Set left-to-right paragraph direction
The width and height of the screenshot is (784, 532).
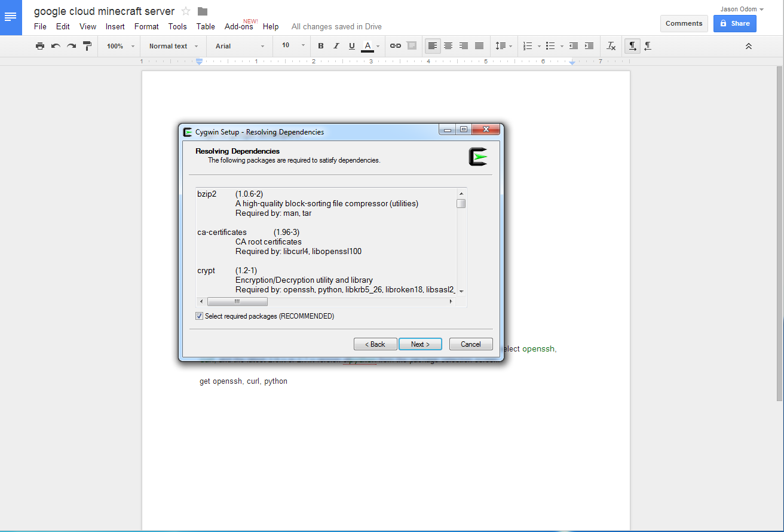633,46
